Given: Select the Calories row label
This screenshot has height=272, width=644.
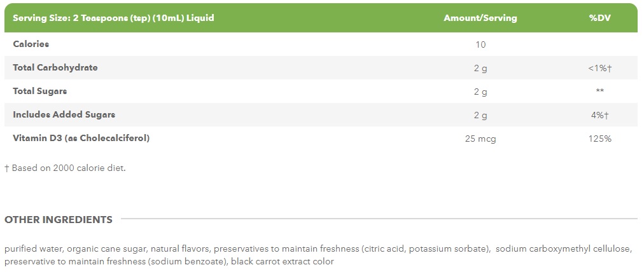Looking at the screenshot, I should pos(31,44).
